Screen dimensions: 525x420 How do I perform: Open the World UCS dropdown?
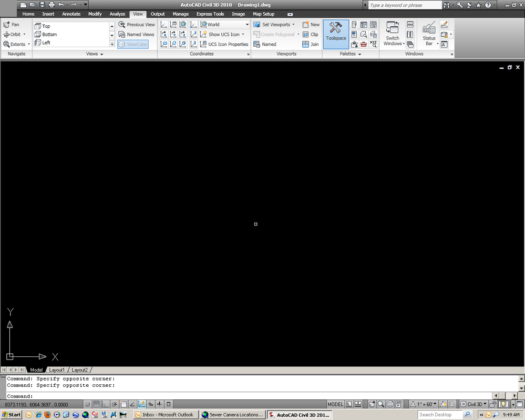(x=247, y=25)
